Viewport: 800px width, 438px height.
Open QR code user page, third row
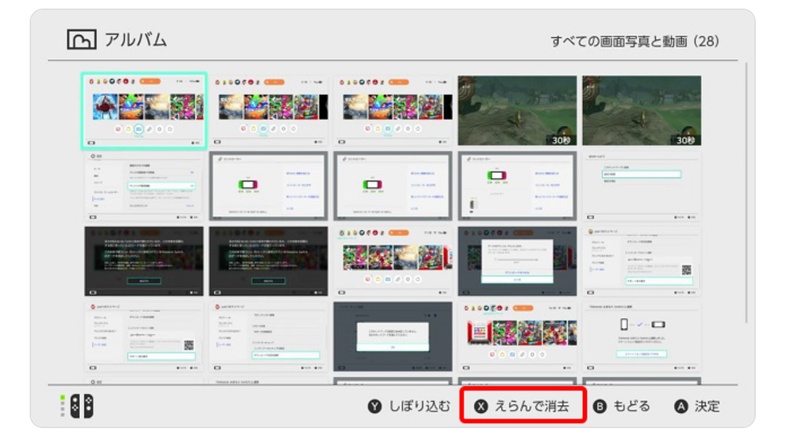[x=642, y=261]
